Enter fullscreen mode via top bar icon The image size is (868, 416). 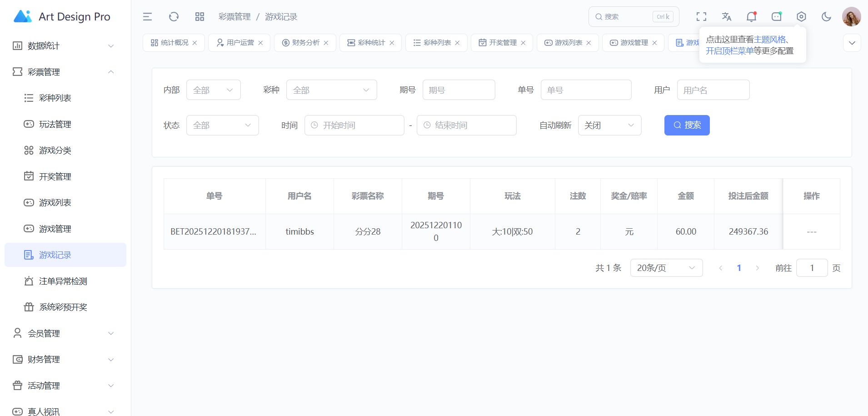pyautogui.click(x=701, y=17)
